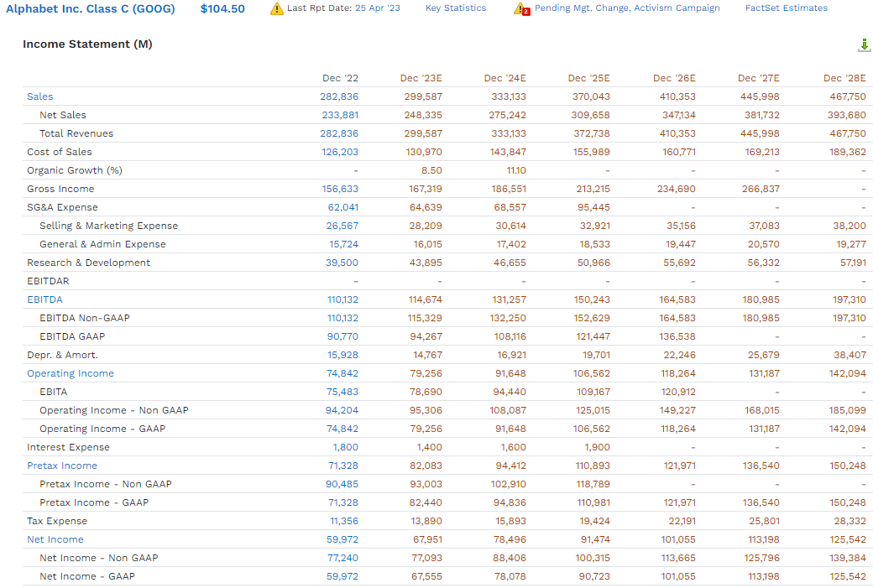Click the Total Revenues row label
Image resolution: width=873 pixels, height=588 pixels.
[76, 133]
